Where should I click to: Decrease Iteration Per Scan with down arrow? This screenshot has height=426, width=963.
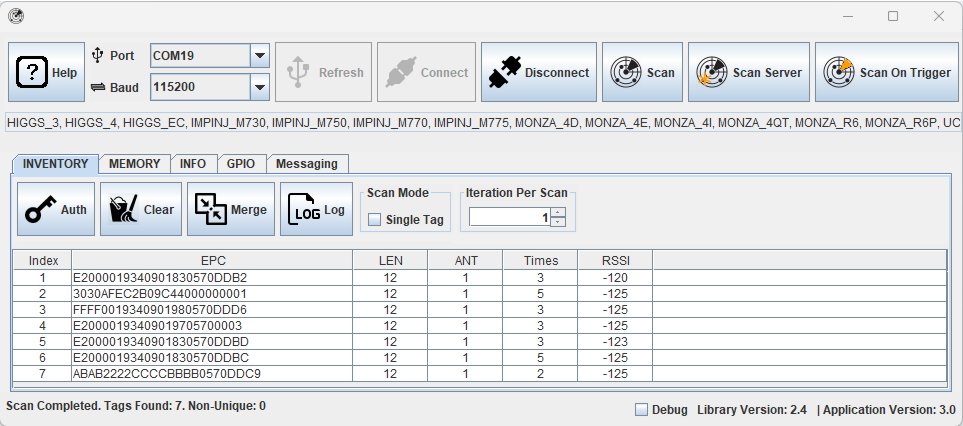click(x=558, y=222)
